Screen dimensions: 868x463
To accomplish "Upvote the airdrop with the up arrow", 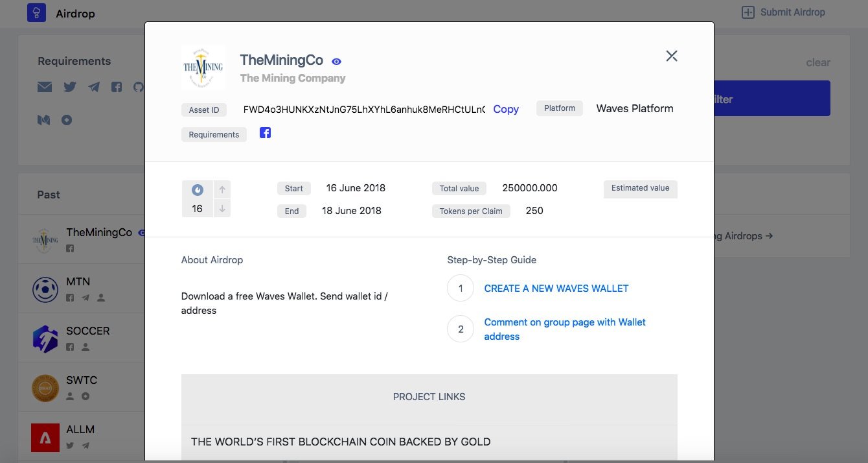I will 222,189.
